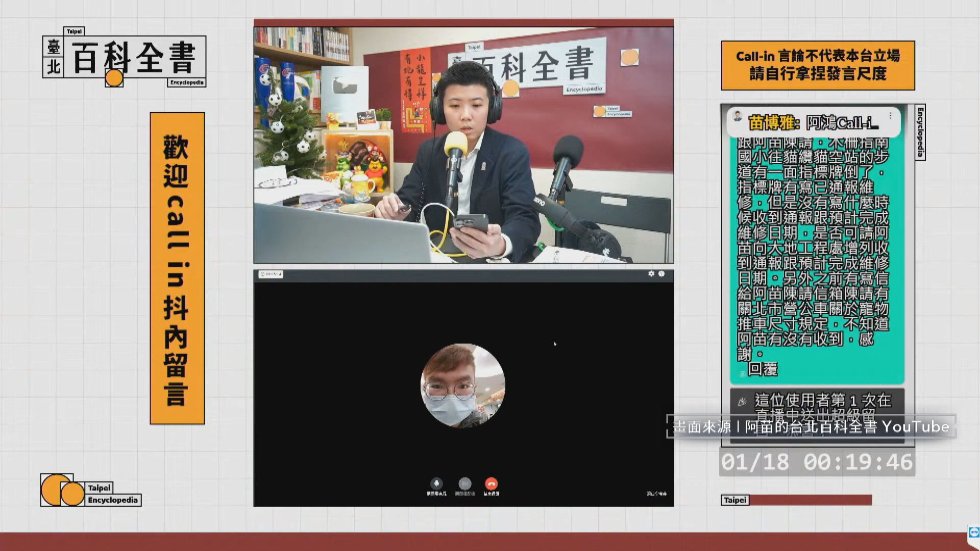Viewport: 980px width, 551px height.
Task: Click the 歡迎 call in 抖內留言 banner
Action: click(177, 268)
